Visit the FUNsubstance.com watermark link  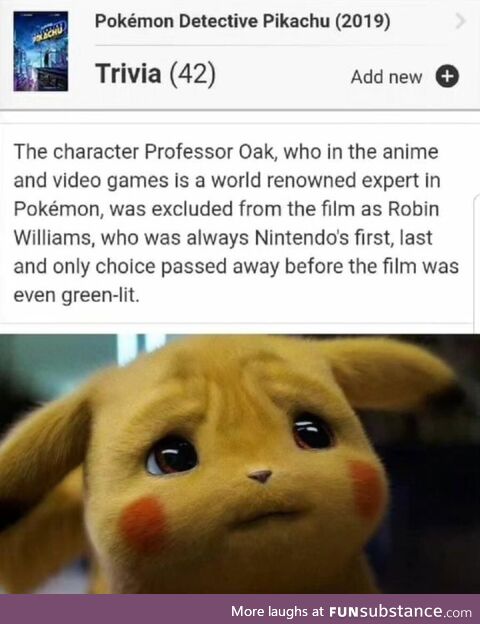(x=400, y=611)
